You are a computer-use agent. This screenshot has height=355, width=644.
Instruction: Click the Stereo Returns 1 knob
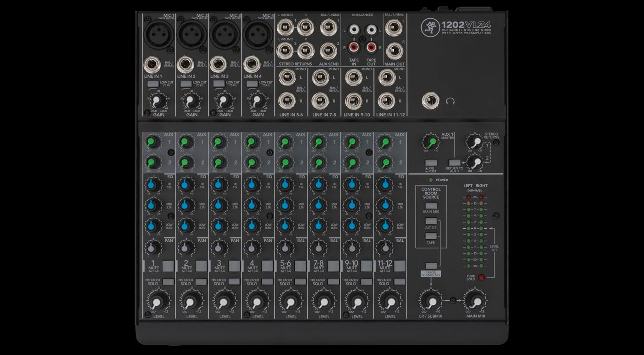point(475,142)
